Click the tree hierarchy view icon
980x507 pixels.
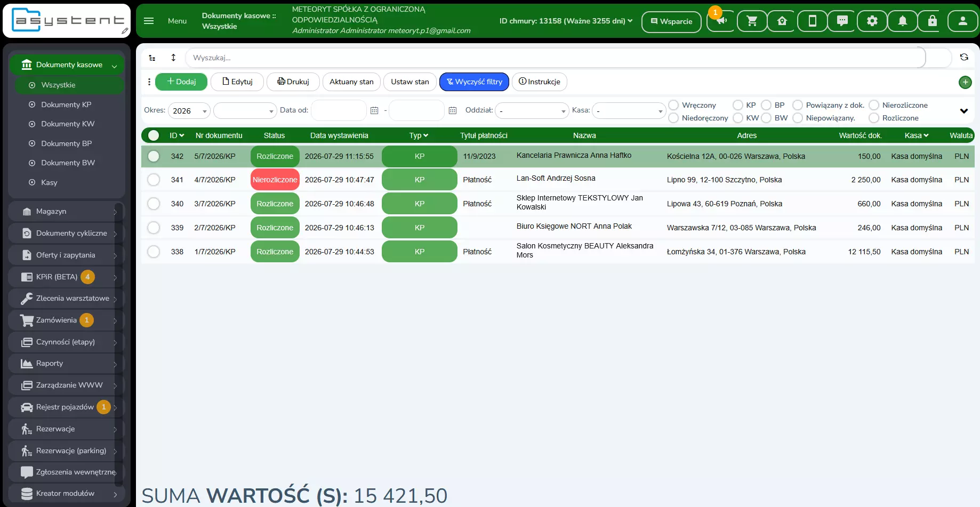[x=152, y=58]
